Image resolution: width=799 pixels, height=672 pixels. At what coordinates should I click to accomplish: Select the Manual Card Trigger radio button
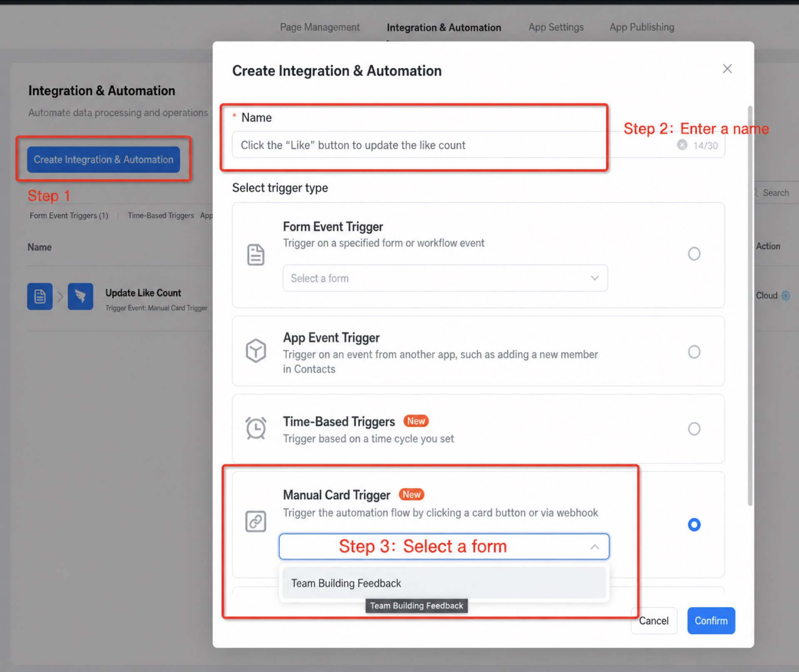[694, 525]
